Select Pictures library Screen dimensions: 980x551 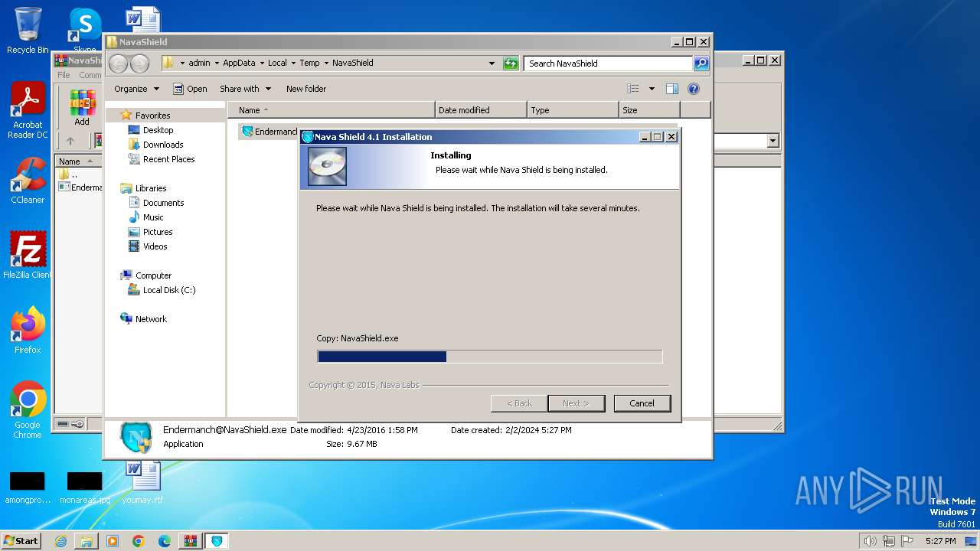158,232
